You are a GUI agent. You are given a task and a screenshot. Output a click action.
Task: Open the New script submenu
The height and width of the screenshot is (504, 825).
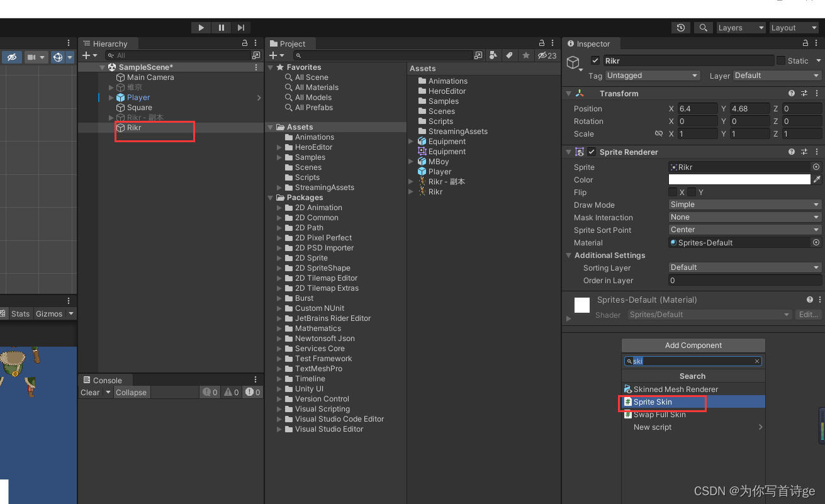coord(693,427)
